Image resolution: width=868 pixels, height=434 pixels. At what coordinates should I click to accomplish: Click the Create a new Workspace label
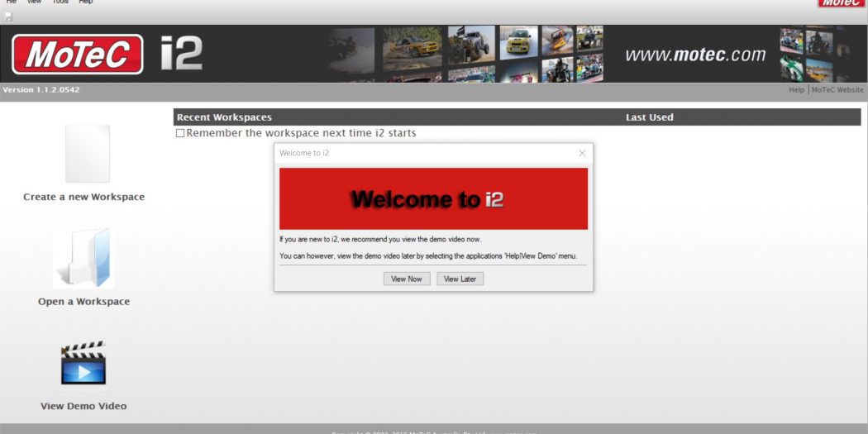84,197
